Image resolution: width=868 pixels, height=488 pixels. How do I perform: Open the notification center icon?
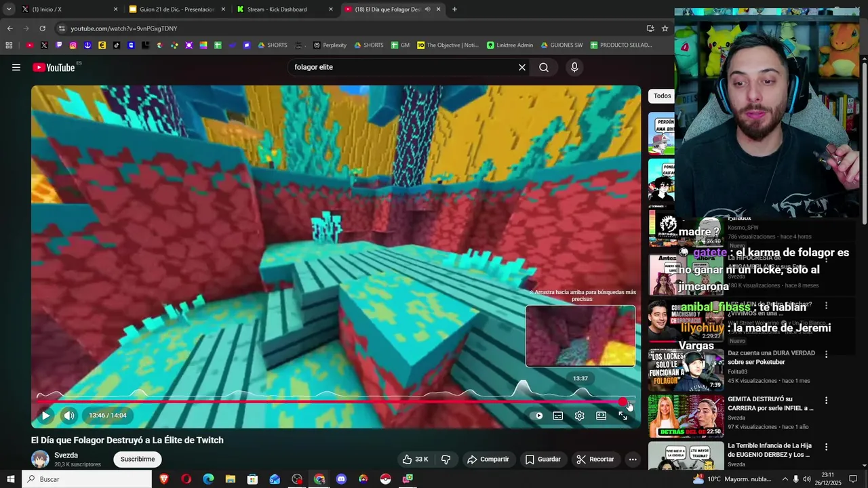854,479
